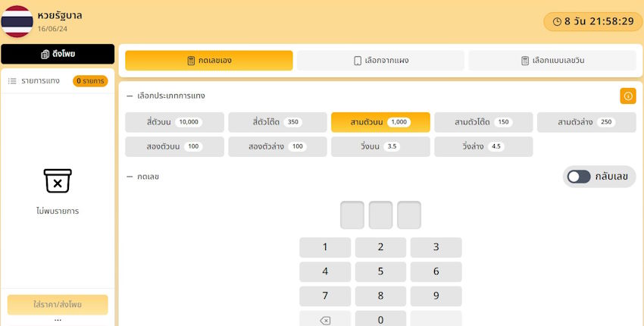The width and height of the screenshot is (644, 326).
Task: Click the Thai flag icon
Action: click(17, 21)
